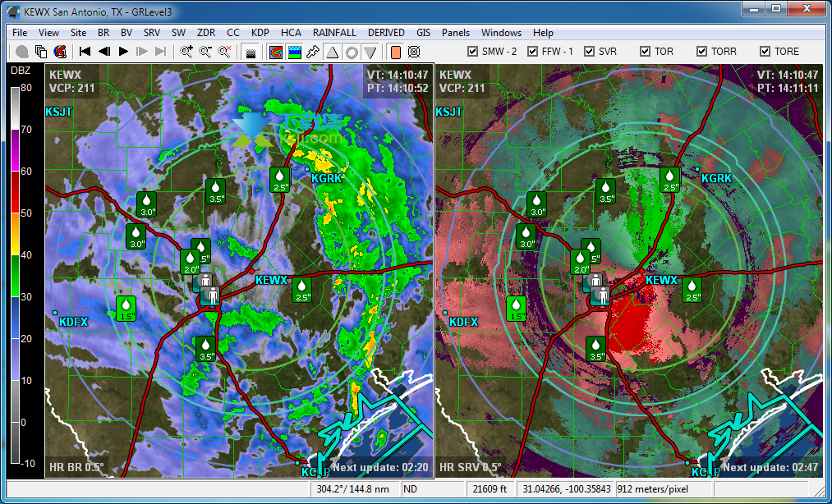
Task: Open the Panels menu
Action: tap(456, 32)
